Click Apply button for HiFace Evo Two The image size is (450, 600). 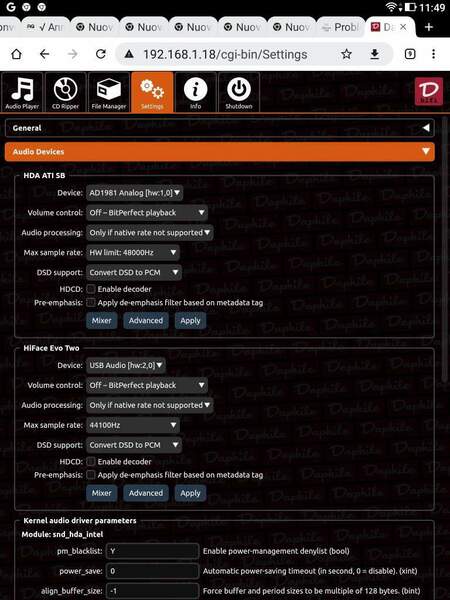pyautogui.click(x=190, y=493)
